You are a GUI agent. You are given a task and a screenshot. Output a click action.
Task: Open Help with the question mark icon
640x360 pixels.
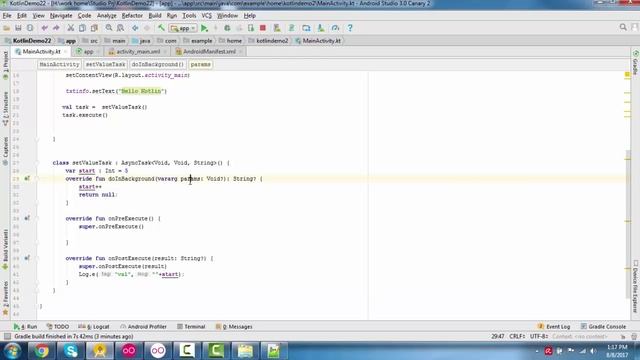350,28
